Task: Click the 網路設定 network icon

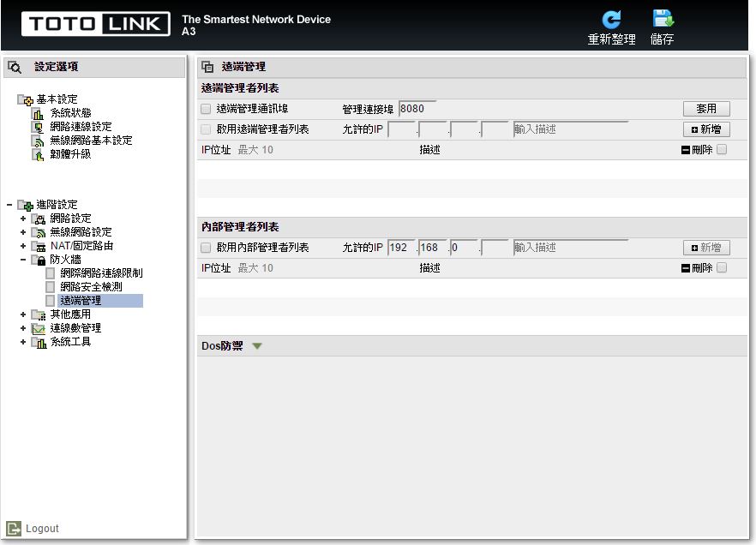Action: pyautogui.click(x=39, y=219)
